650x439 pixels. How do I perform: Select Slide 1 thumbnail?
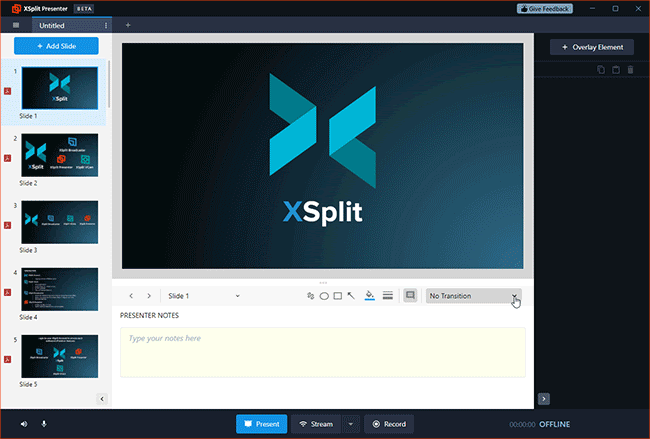pos(60,88)
